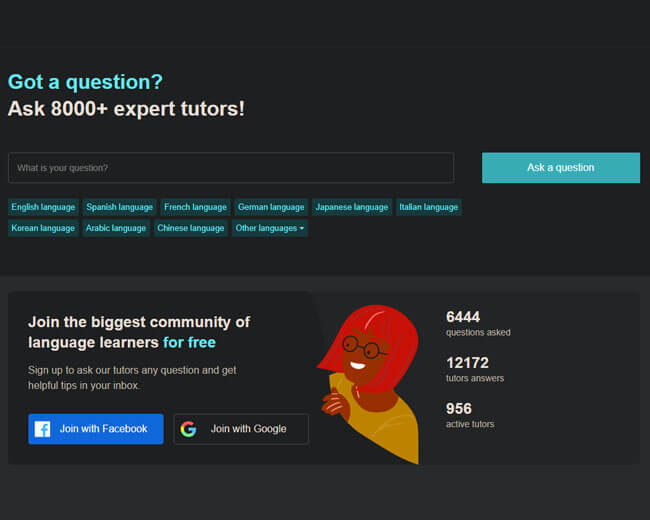
Task: Click the Ask a question button
Action: (560, 168)
